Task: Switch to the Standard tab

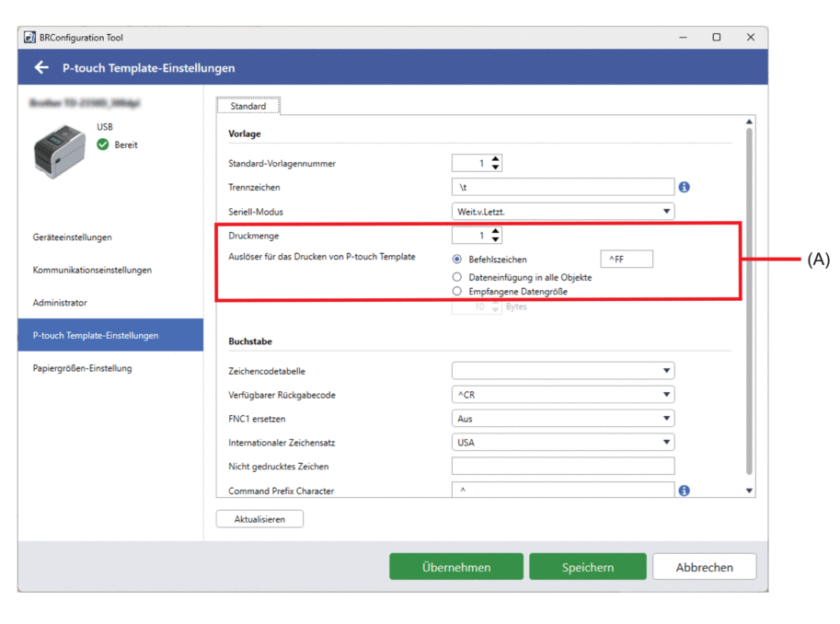Action: 248,106
